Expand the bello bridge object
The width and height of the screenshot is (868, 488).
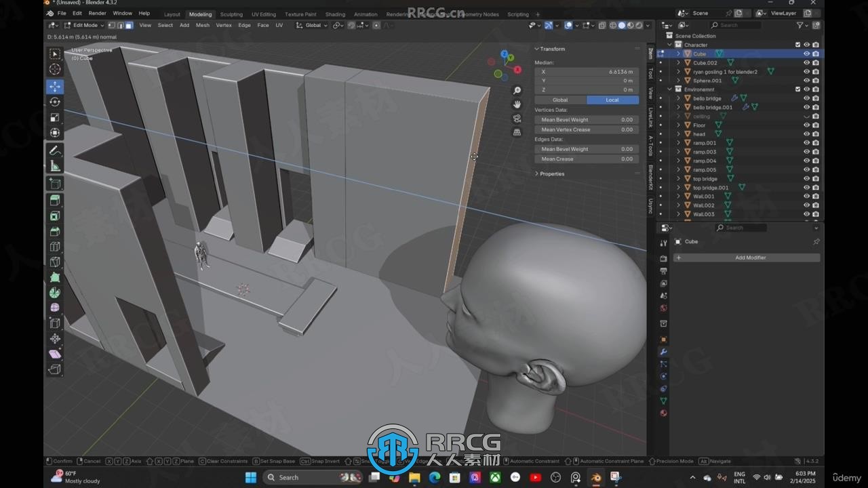click(678, 98)
